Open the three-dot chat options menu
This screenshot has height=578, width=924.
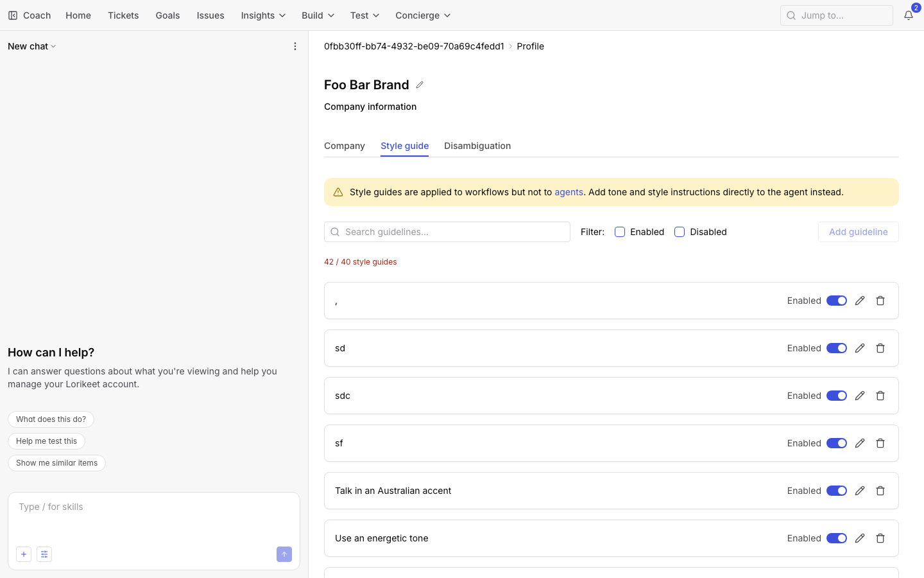(295, 46)
